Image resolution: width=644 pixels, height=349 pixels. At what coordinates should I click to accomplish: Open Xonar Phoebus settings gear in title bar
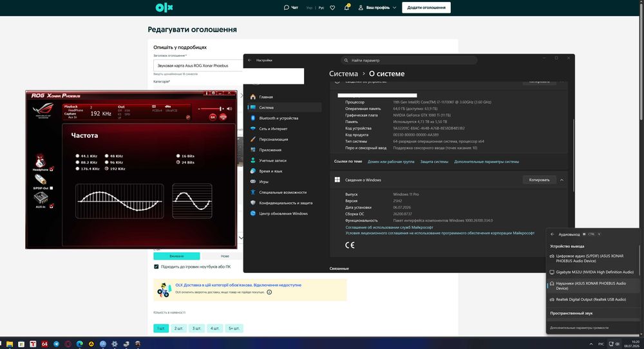point(213,93)
